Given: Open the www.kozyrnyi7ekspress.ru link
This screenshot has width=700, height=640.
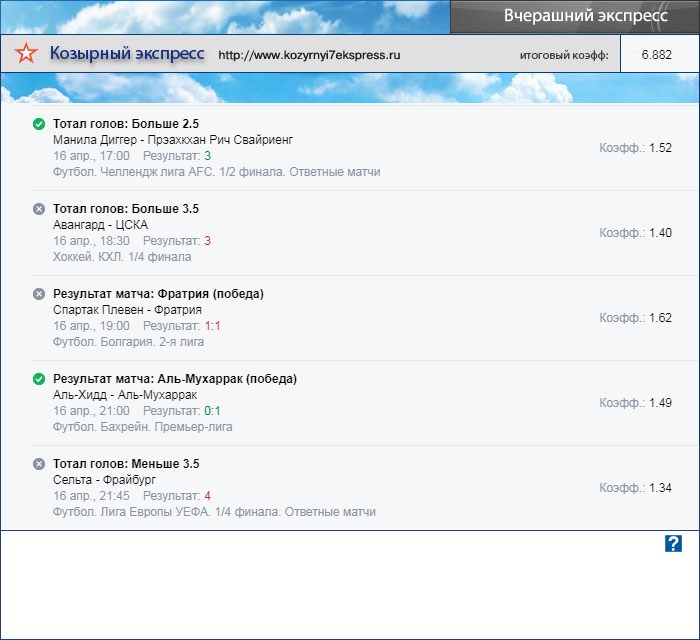Looking at the screenshot, I should click(x=308, y=56).
